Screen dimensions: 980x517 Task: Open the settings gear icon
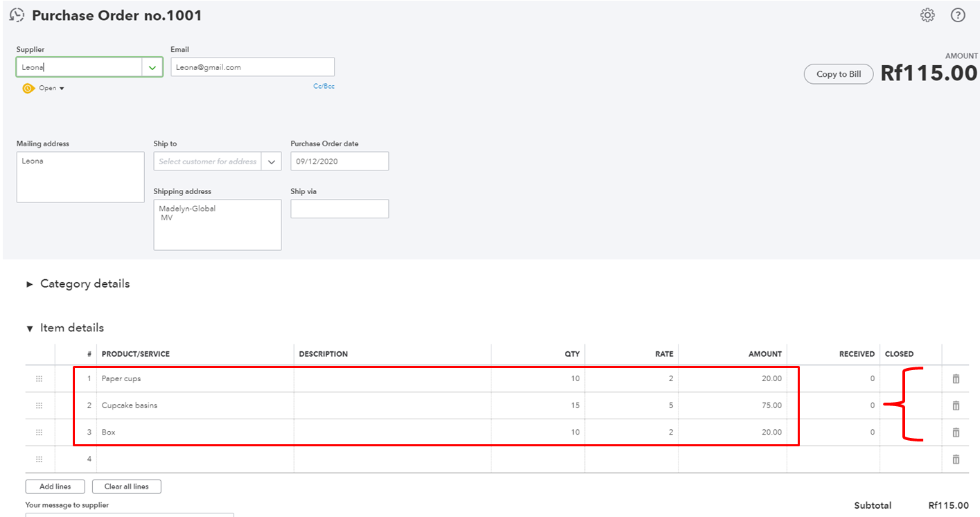point(927,15)
